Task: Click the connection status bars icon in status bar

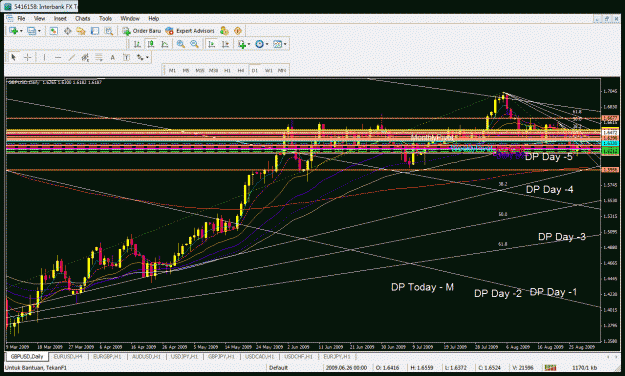Action: tap(551, 368)
